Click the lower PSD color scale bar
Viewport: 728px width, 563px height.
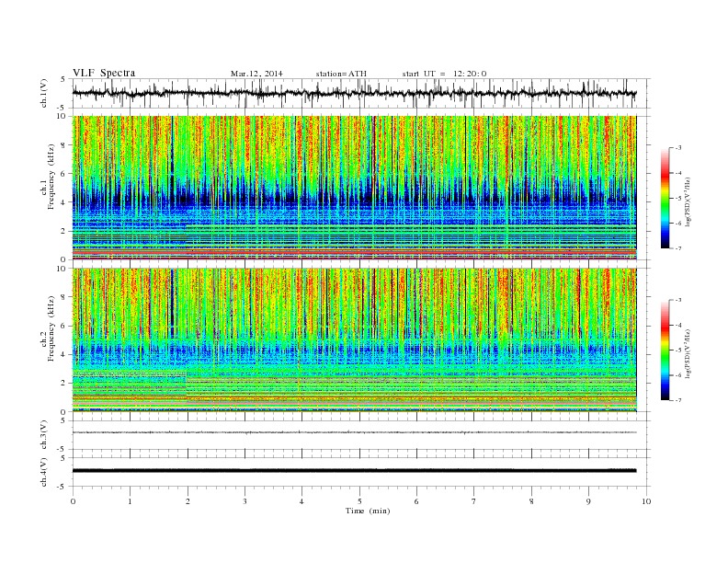click(665, 350)
